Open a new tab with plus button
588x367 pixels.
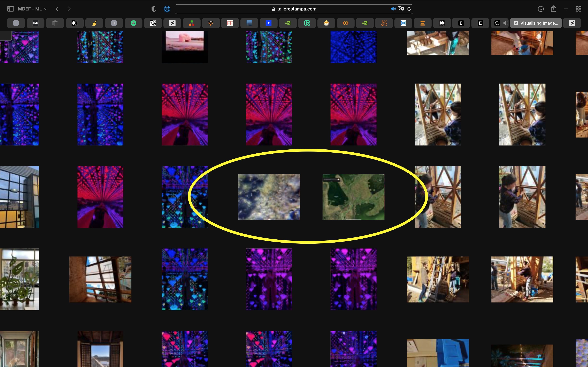tap(566, 9)
